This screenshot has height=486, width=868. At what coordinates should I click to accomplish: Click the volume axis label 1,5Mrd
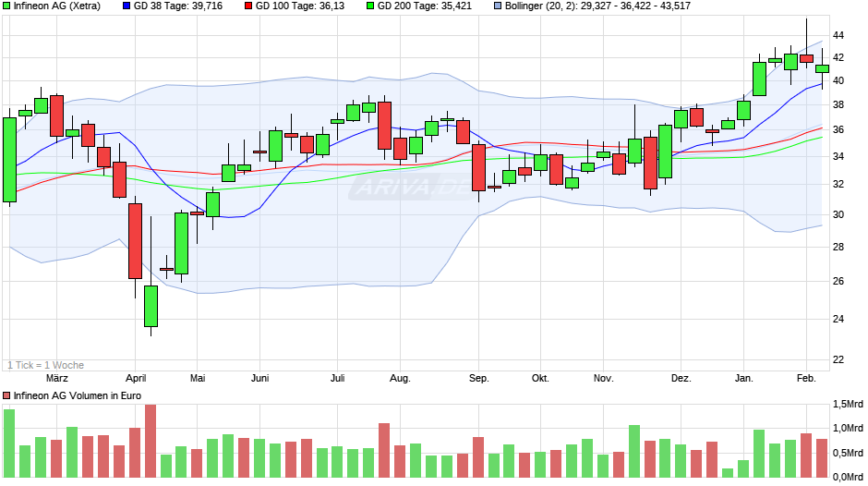[848, 405]
